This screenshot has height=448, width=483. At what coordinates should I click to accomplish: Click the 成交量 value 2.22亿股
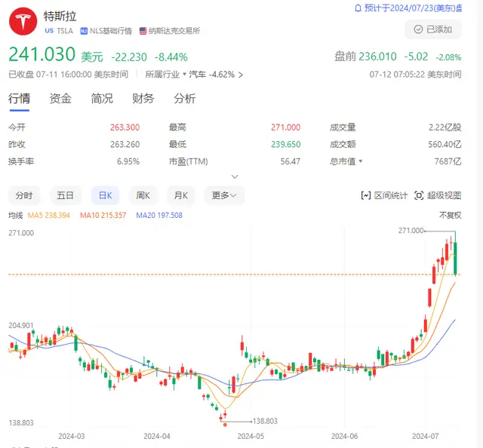point(445,127)
